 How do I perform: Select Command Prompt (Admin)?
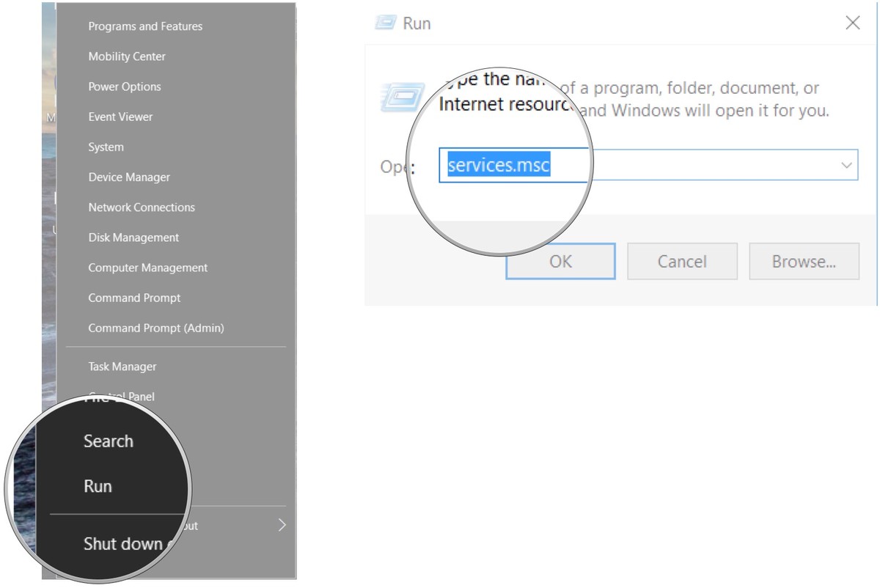[155, 328]
